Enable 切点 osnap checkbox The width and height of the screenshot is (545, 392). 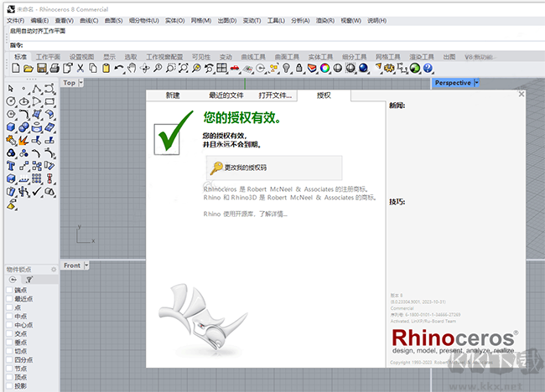9,351
